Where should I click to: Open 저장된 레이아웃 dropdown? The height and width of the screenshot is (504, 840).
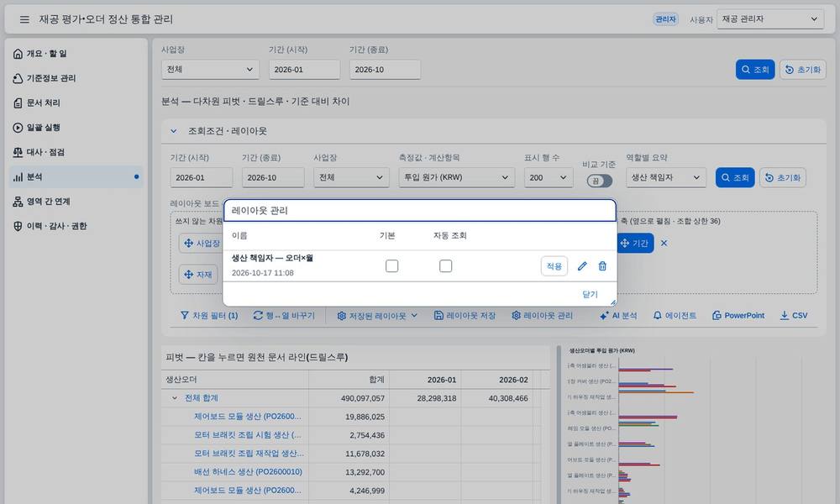[376, 316]
